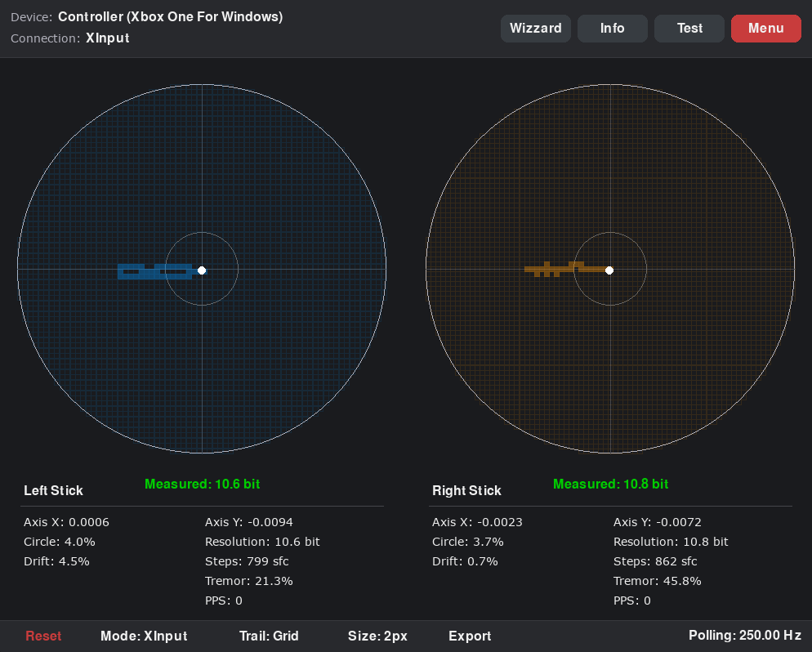812x652 pixels.
Task: Reset the stick measurements
Action: pos(43,636)
